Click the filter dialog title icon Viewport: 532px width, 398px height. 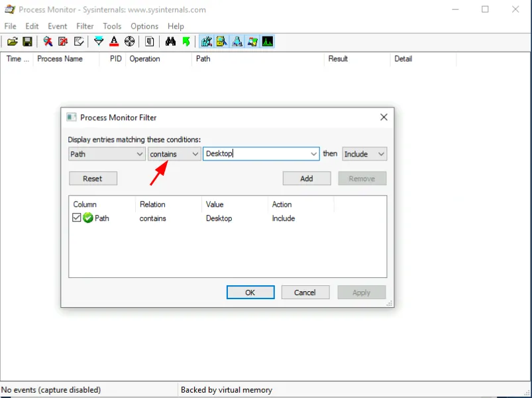tap(72, 117)
